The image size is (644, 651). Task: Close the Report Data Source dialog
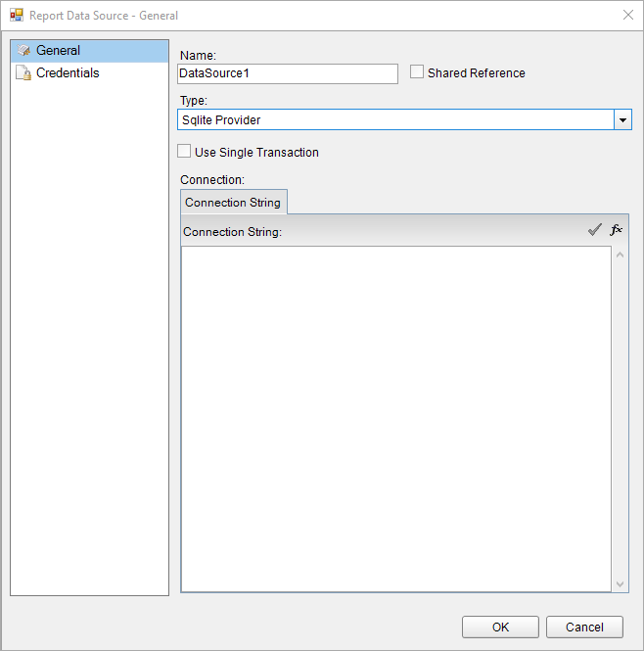click(x=628, y=16)
